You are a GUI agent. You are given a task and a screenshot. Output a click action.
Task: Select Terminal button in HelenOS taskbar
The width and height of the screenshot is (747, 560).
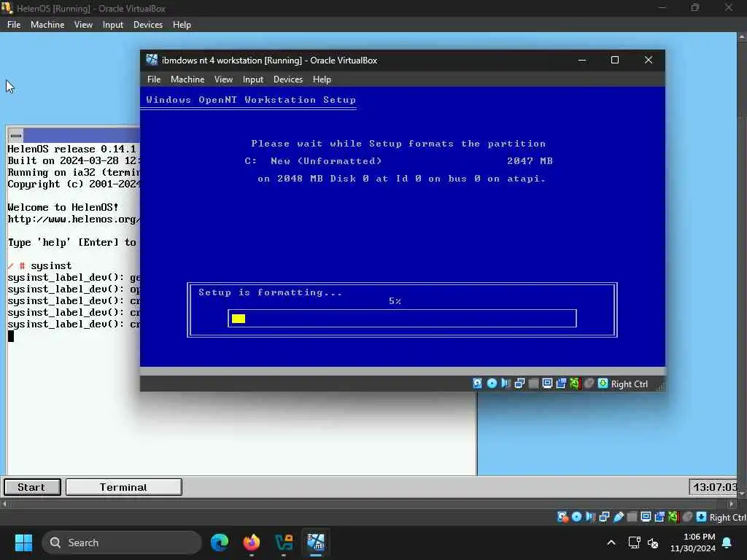[124, 487]
